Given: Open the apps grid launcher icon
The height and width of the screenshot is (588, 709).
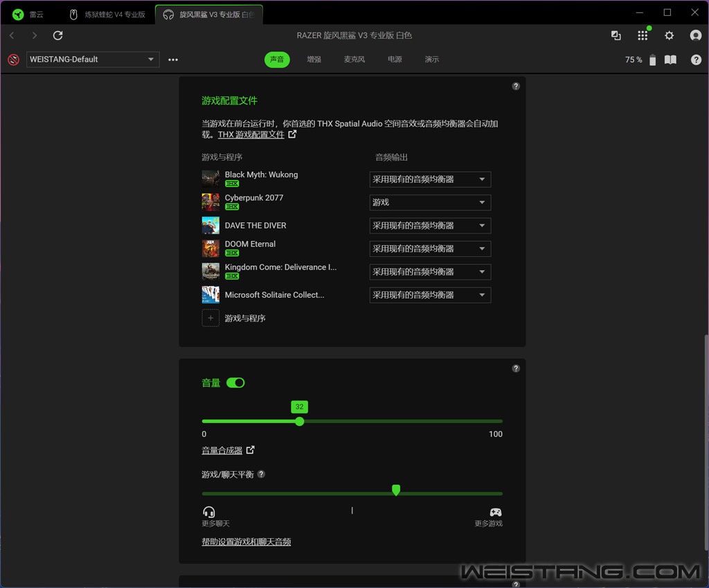Looking at the screenshot, I should tap(643, 35).
